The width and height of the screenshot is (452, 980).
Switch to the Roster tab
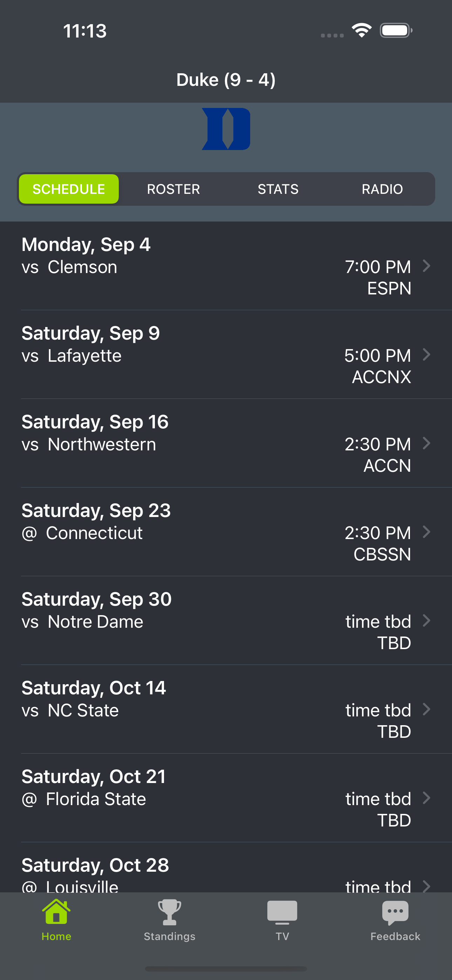tap(173, 189)
